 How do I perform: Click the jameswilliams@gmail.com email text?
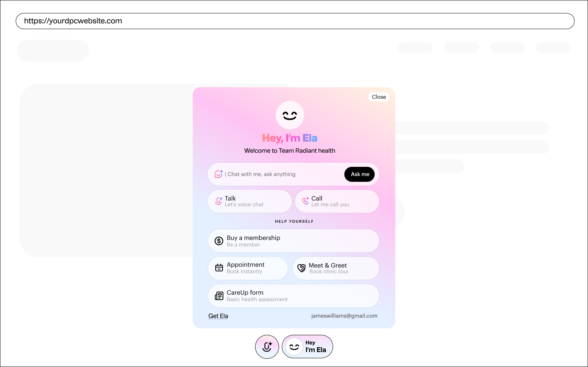344,316
